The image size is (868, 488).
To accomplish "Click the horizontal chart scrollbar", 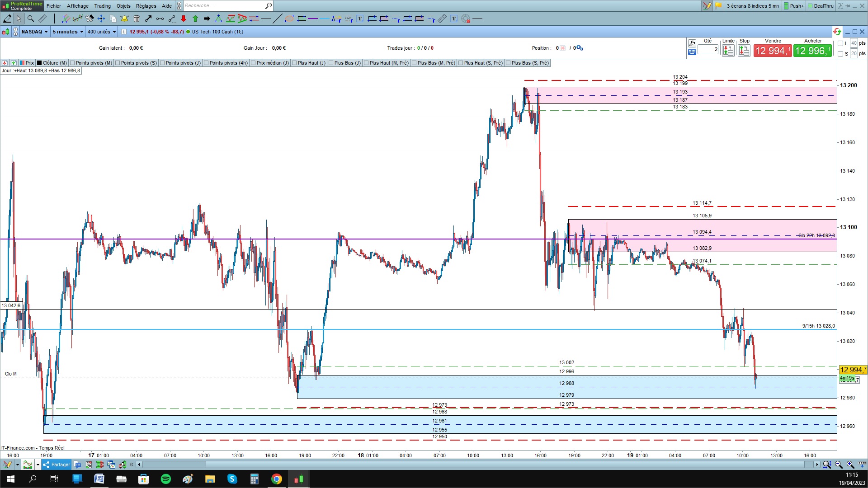I will (x=452, y=465).
